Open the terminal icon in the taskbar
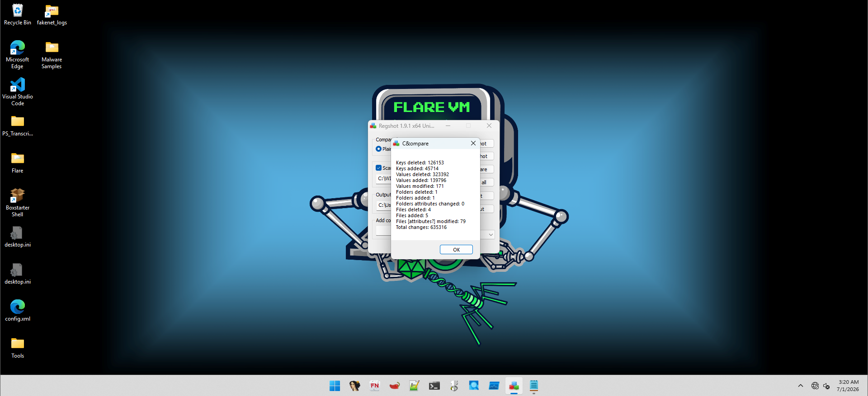Screen dimensions: 868x396 (434, 386)
